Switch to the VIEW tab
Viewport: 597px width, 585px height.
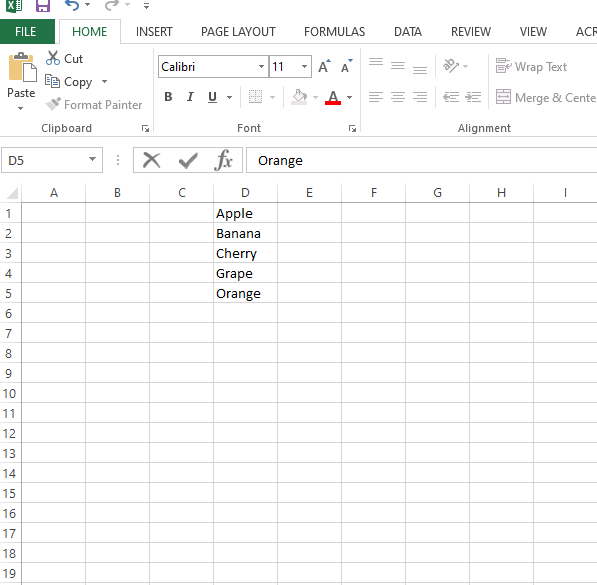(533, 32)
